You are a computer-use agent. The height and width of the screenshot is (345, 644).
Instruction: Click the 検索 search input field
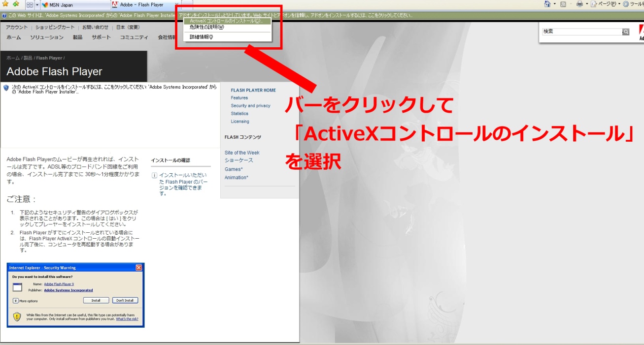(x=582, y=31)
